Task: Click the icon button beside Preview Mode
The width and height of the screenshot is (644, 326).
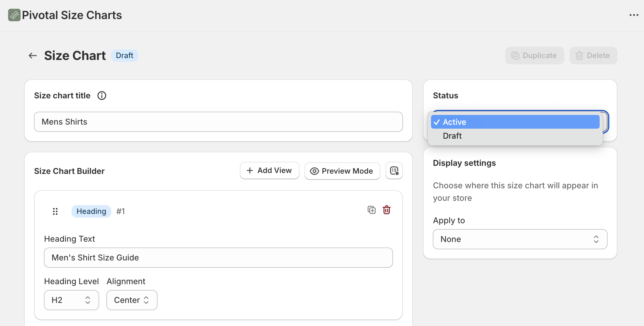Action: 394,171
